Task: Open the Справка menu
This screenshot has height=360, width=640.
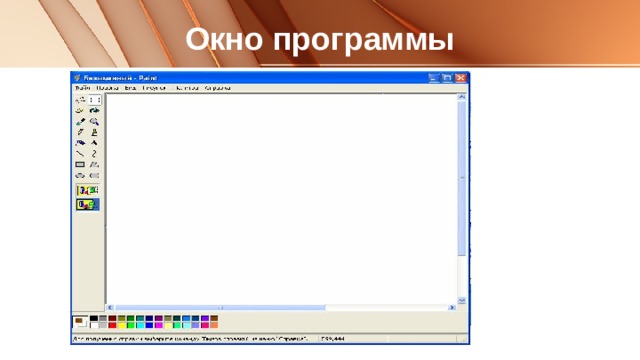Action: pos(218,88)
